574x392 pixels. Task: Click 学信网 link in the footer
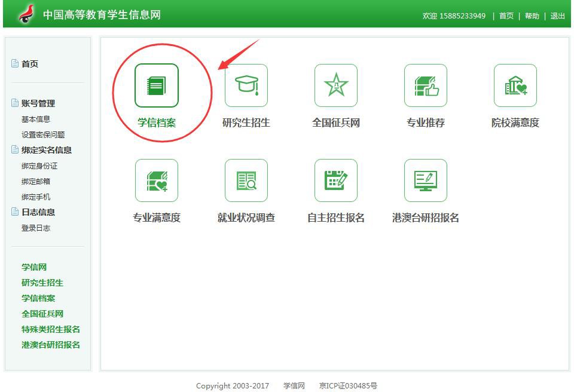point(294,386)
